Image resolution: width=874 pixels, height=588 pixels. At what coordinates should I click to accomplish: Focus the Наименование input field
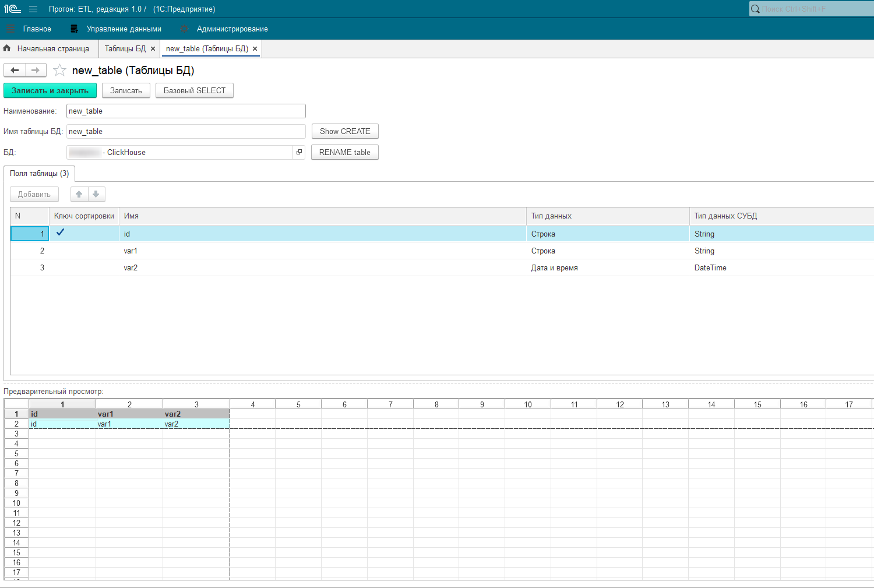pyautogui.click(x=186, y=111)
